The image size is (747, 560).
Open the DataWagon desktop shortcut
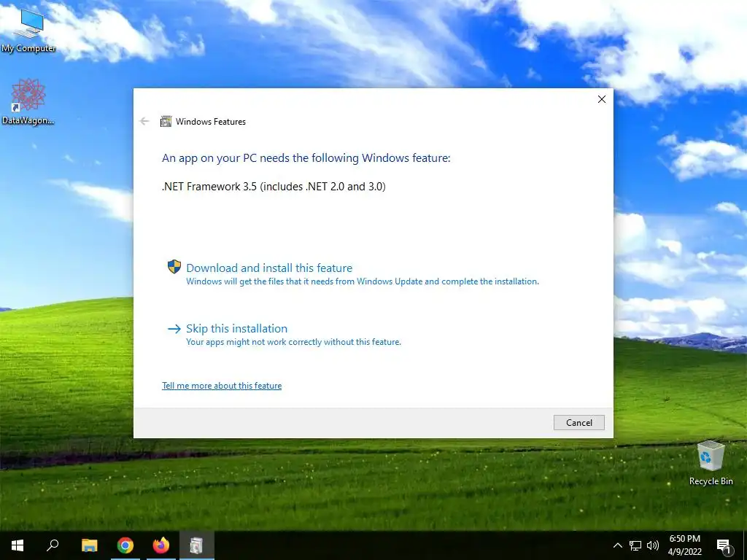coord(28,101)
